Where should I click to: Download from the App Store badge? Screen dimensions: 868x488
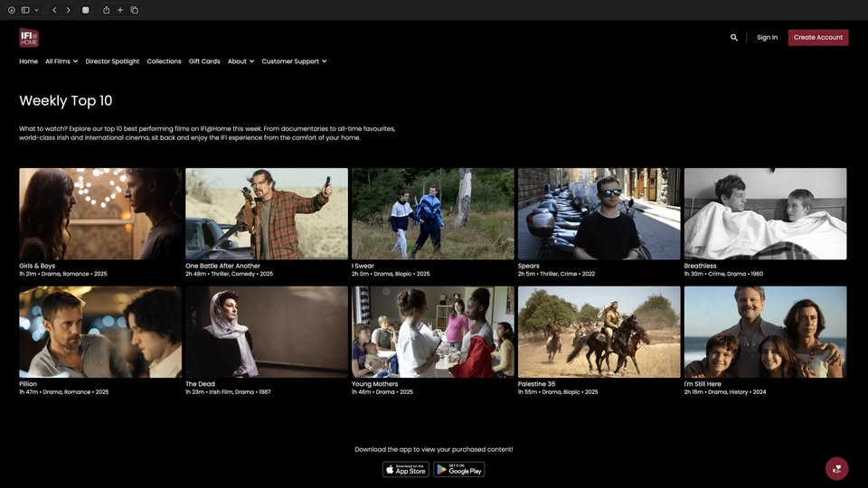[406, 470]
